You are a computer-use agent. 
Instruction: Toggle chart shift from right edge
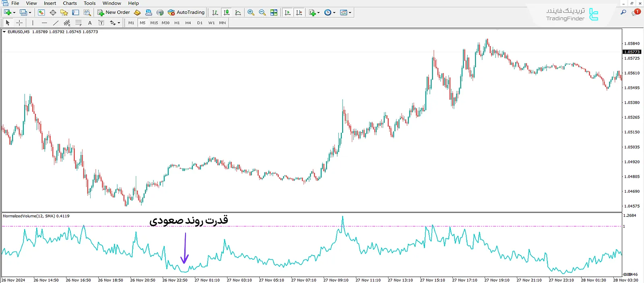point(299,12)
